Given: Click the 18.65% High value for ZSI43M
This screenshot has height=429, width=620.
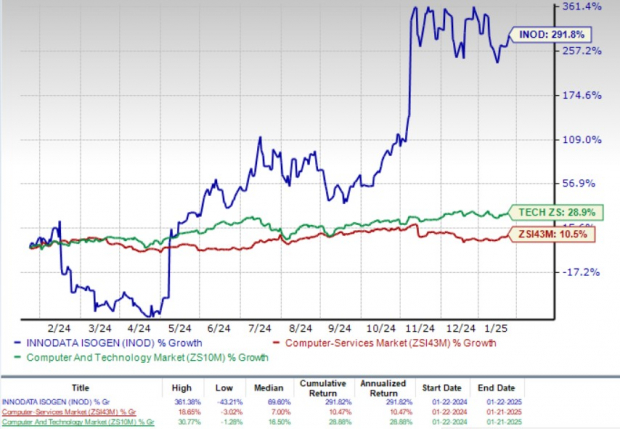Looking at the screenshot, I should tap(189, 412).
